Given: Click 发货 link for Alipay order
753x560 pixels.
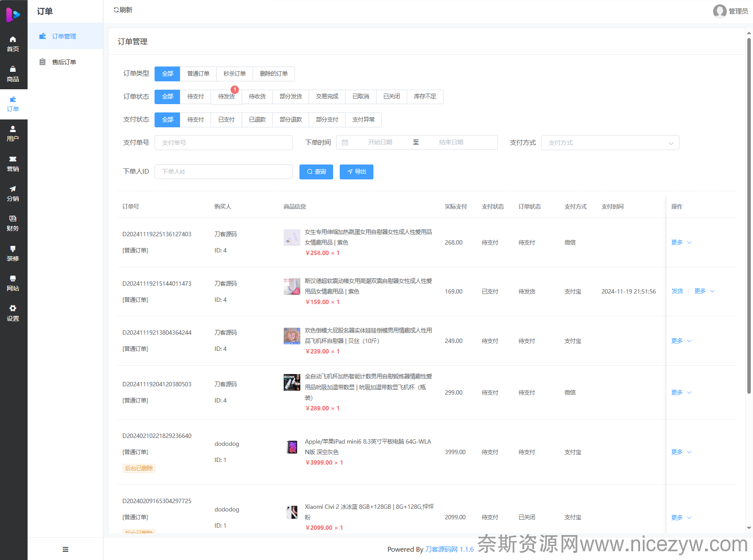Looking at the screenshot, I should 677,291.
